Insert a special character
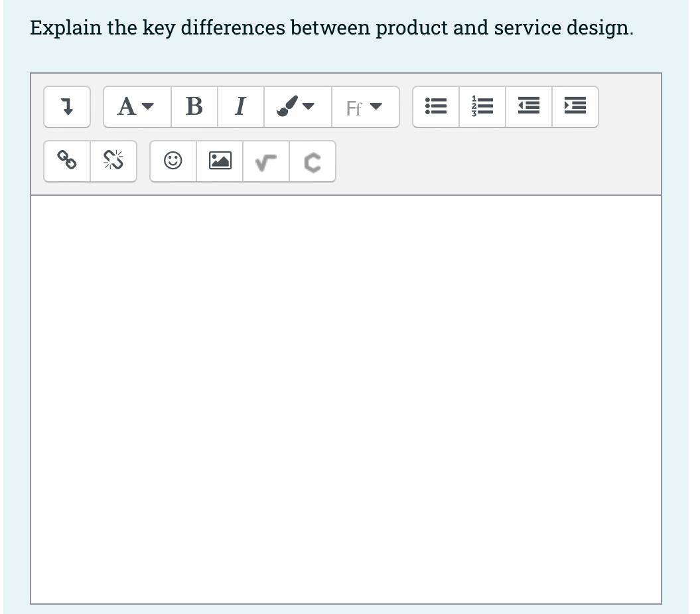 click(312, 161)
